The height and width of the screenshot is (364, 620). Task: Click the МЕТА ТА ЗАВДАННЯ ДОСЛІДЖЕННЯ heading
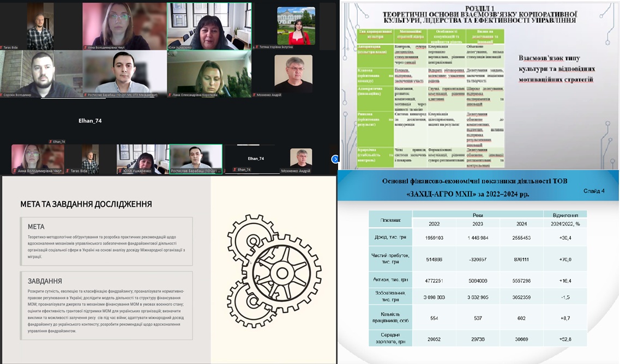pos(86,204)
